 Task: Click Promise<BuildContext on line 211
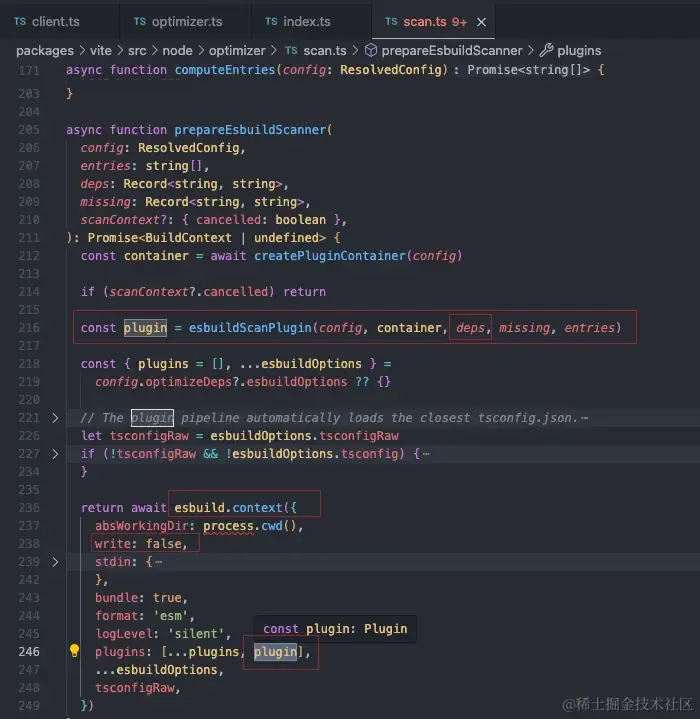[160, 238]
